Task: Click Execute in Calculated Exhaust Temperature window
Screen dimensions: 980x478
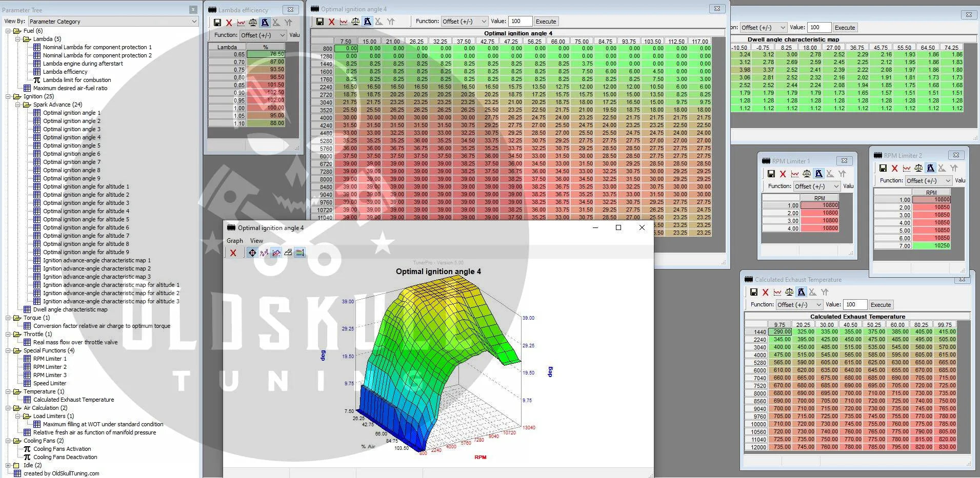Action: click(881, 305)
